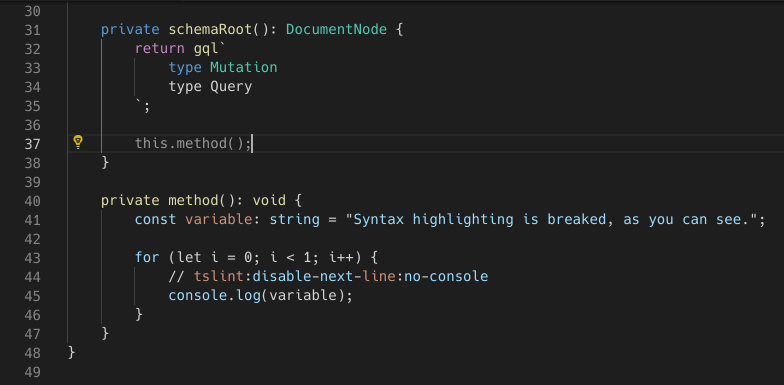This screenshot has height=385, width=784.
Task: Click the 'private' keyword on line 31
Action: [x=130, y=30]
